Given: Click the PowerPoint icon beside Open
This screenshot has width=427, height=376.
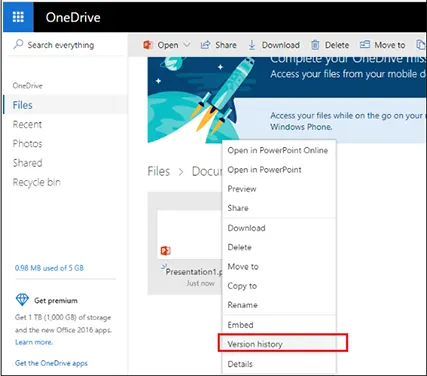Looking at the screenshot, I should (148, 45).
